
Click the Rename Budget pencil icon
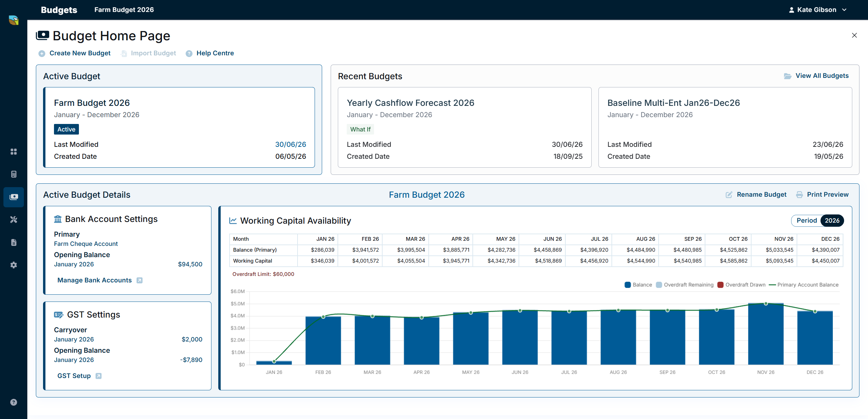[x=729, y=195]
